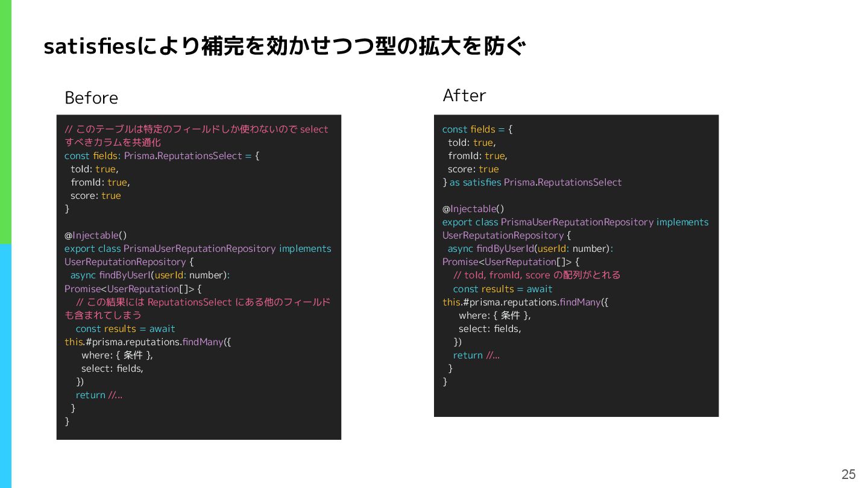
Task: Select the After heading
Action: pyautogui.click(x=464, y=95)
